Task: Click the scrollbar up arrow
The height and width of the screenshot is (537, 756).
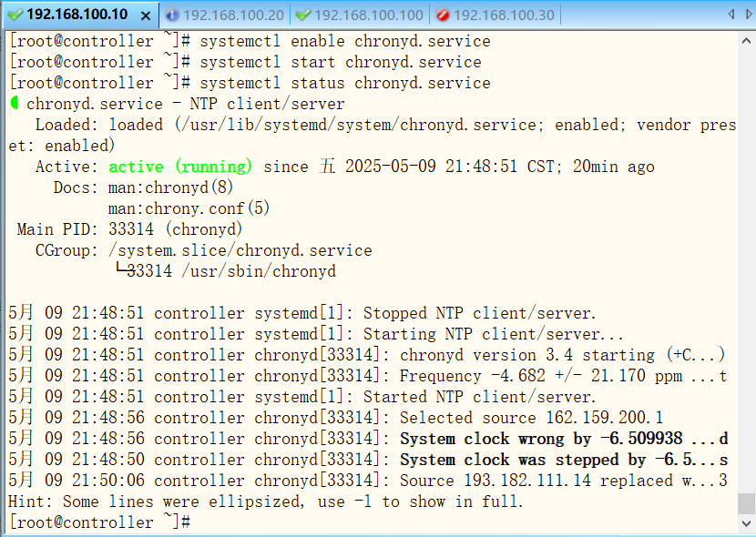Action: pyautogui.click(x=747, y=39)
